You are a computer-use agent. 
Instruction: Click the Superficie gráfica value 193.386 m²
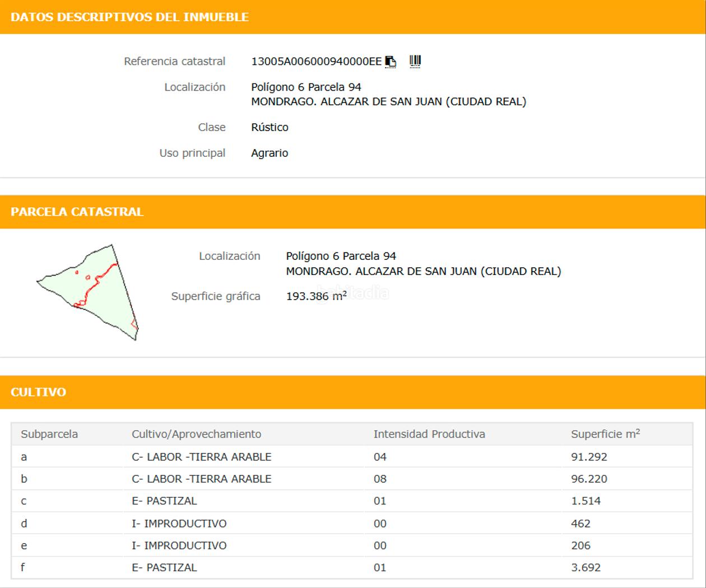pos(316,296)
